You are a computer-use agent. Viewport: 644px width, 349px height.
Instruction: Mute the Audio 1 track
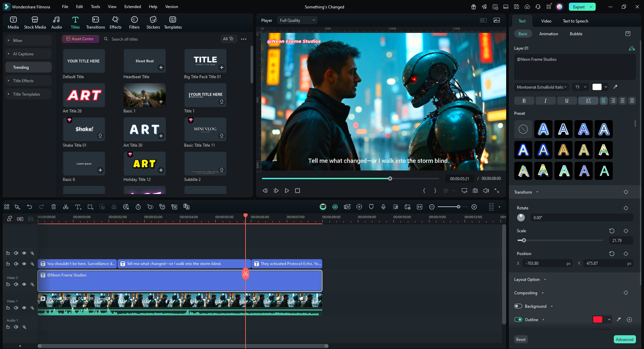pos(16,327)
